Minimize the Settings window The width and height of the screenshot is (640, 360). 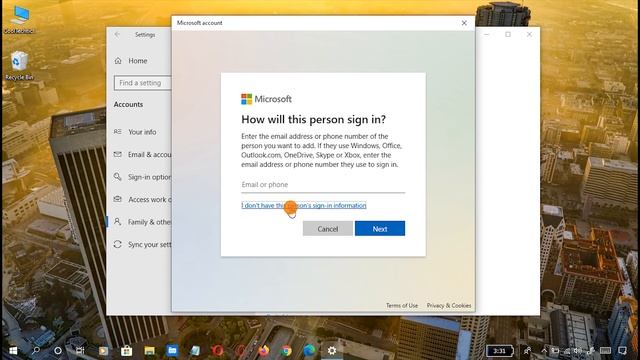click(x=487, y=35)
